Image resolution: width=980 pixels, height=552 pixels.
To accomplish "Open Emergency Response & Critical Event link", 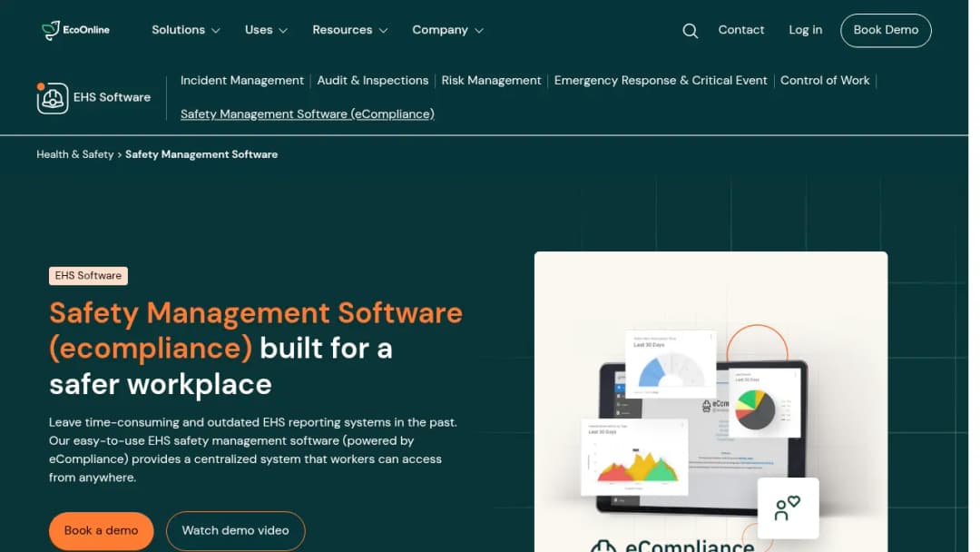I will [x=660, y=81].
